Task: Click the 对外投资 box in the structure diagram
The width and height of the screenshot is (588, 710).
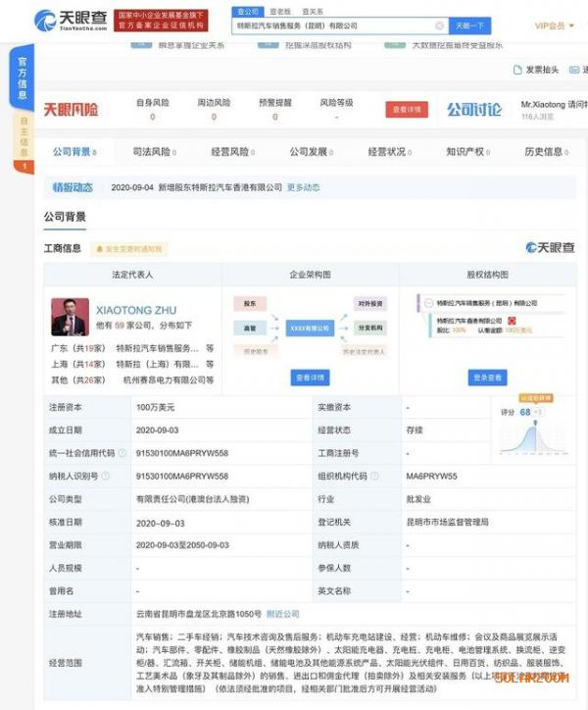Action: tap(370, 303)
